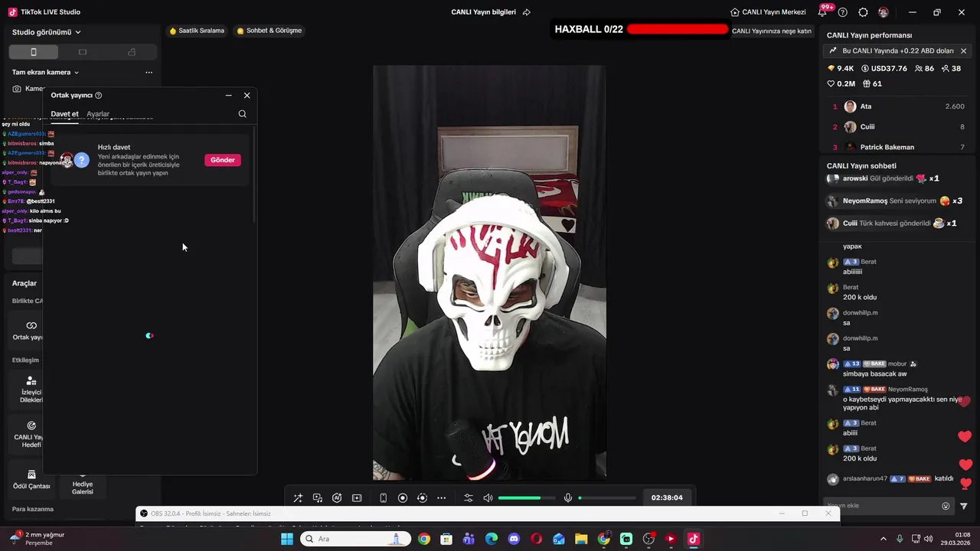This screenshot has height=551, width=980.
Task: Open the three-dot more menu in bottom toolbar
Action: [x=441, y=497]
